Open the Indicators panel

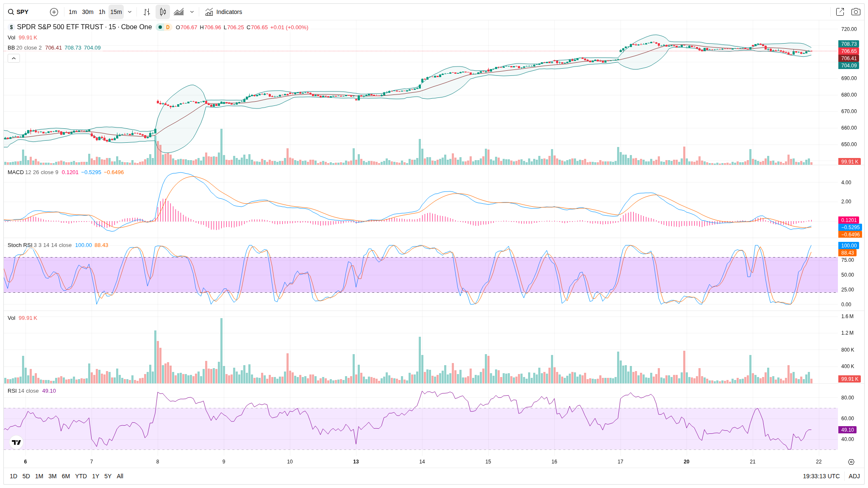coord(223,12)
